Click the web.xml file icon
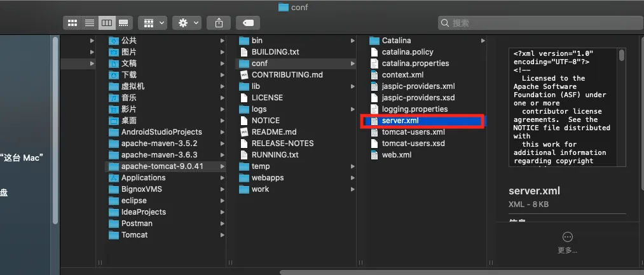The image size is (644, 275). point(374,155)
